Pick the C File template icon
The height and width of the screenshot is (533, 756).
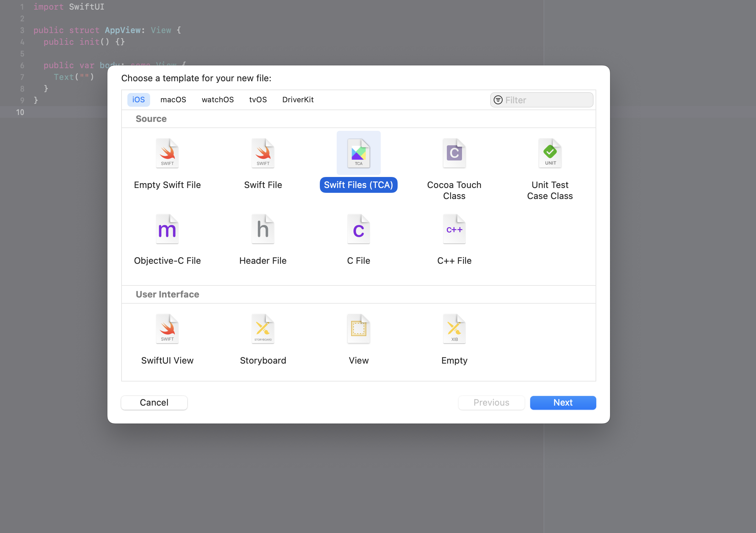[x=358, y=229]
